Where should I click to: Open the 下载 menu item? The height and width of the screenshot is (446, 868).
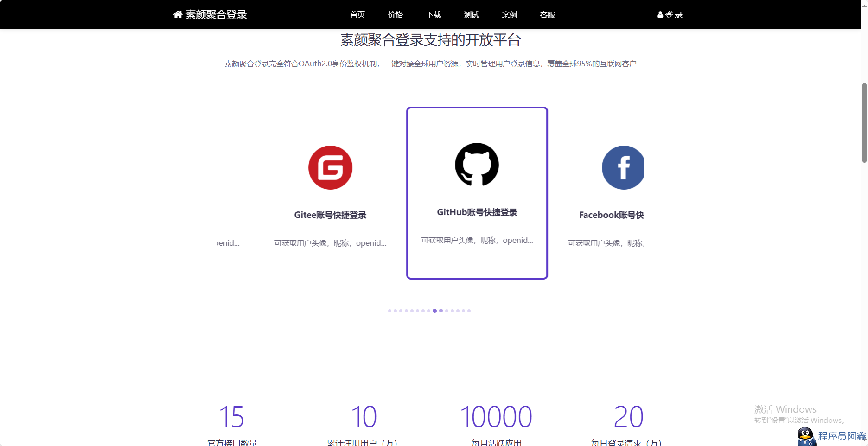[434, 14]
